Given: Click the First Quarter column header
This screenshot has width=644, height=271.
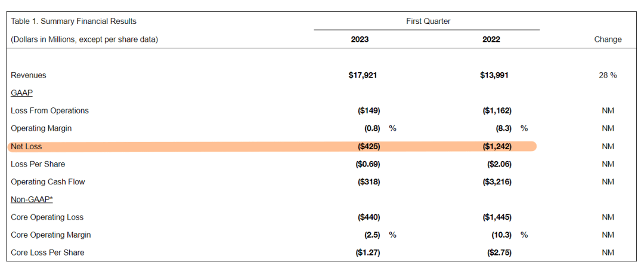Looking at the screenshot, I should [x=428, y=21].
